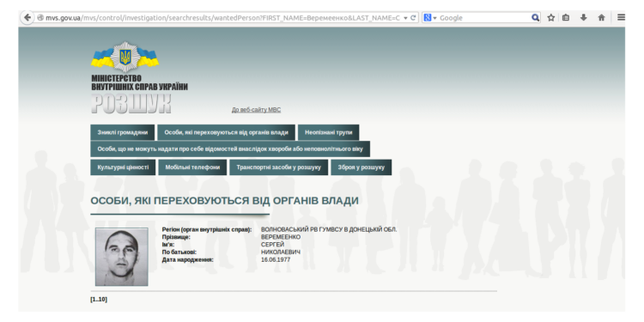Open the 'Неопізнані трупи' tab
This screenshot has height=322, width=644.
329,132
